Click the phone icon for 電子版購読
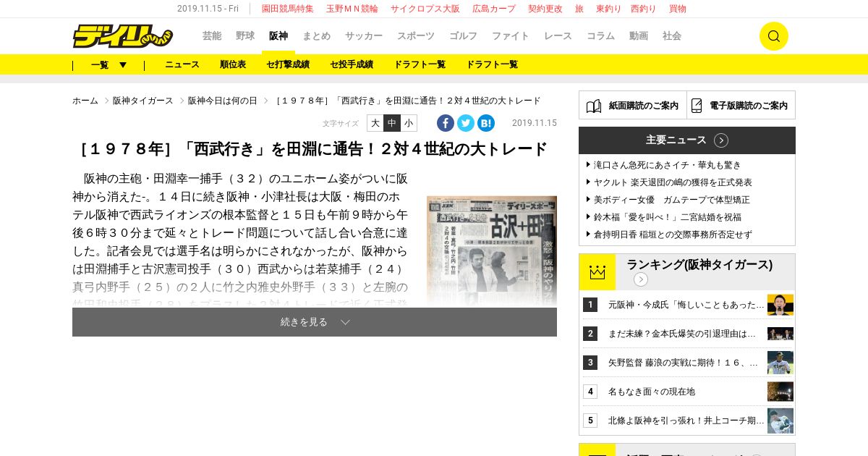 click(697, 106)
